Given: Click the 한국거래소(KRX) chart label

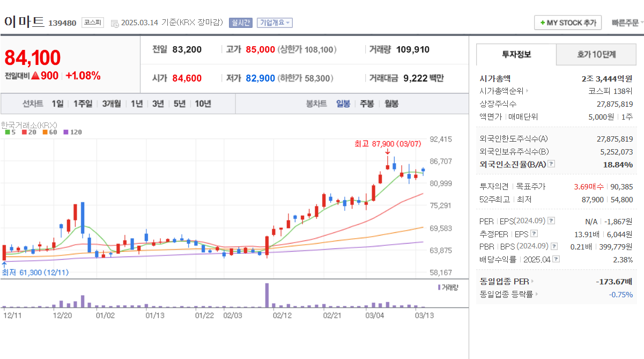Looking at the screenshot, I should pos(29,124).
